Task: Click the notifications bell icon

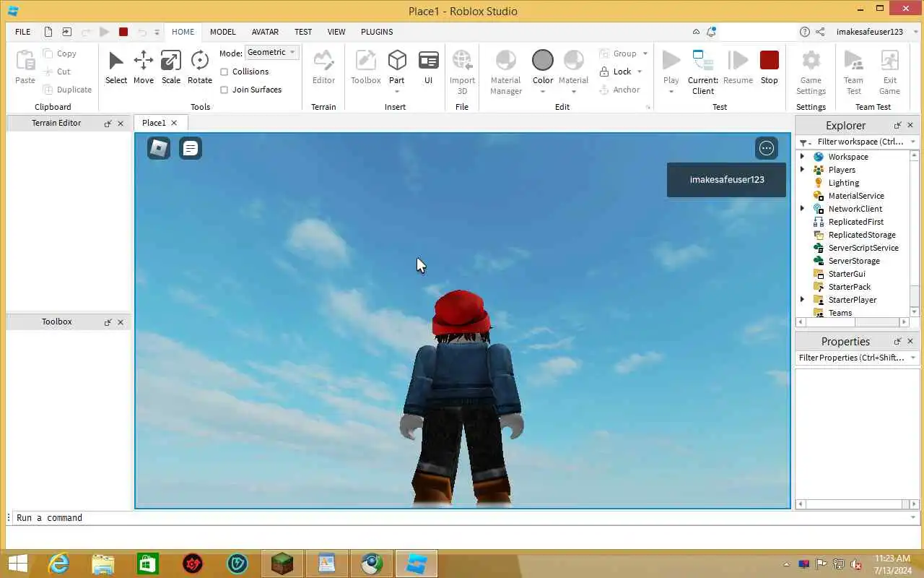Action: [712, 32]
